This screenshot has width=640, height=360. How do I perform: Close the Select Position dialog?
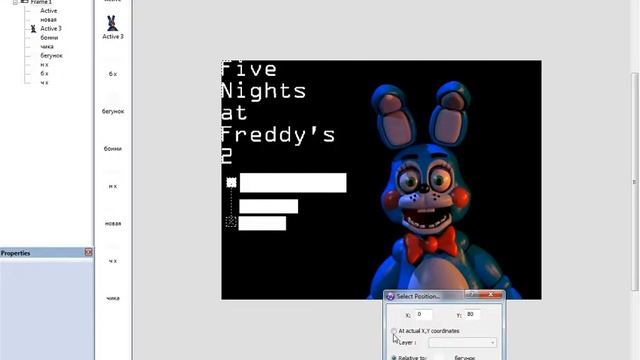[x=491, y=295]
